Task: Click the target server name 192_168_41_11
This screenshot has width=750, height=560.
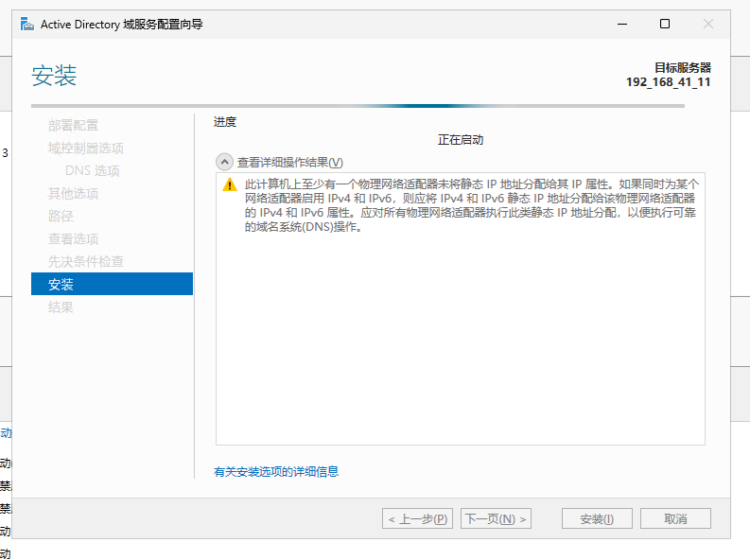Action: [669, 82]
